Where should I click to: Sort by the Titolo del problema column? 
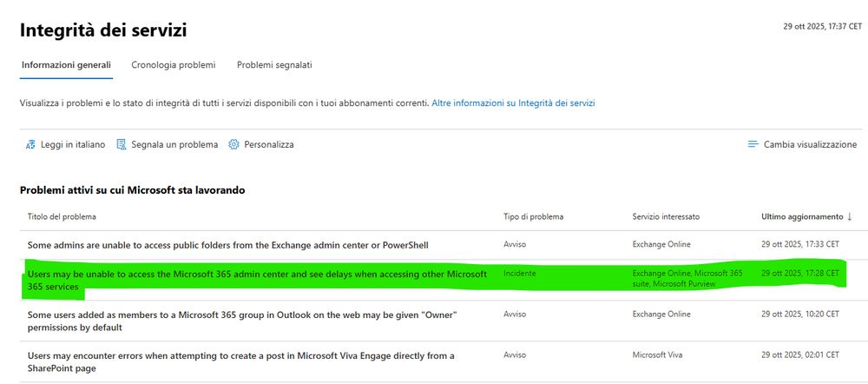(x=62, y=215)
